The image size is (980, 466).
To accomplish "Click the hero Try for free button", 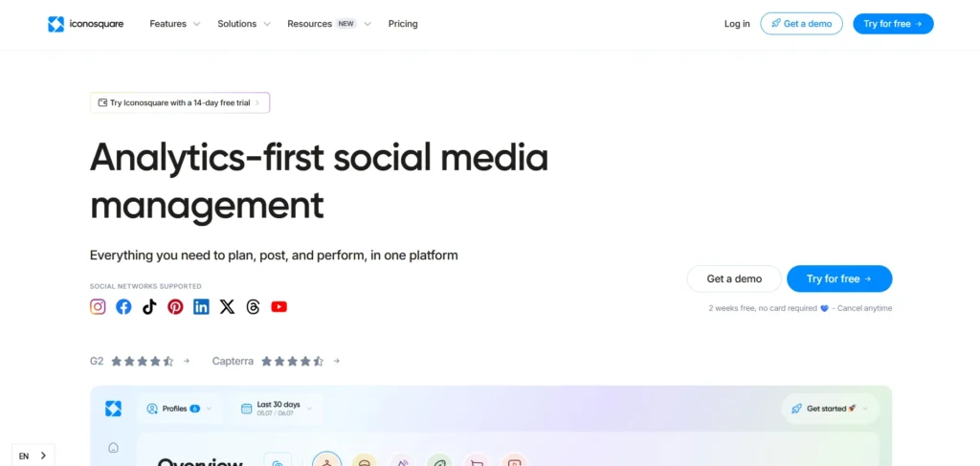I will 839,278.
